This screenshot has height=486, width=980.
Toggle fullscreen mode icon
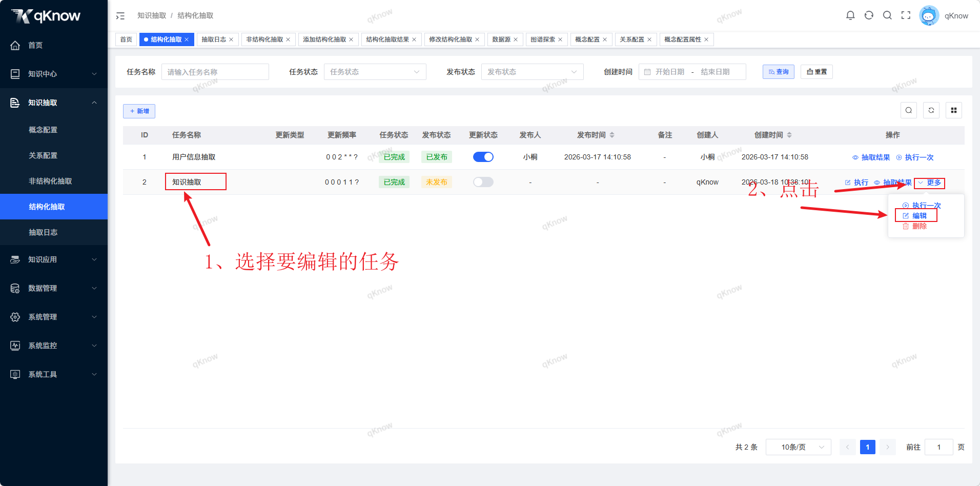pos(906,15)
